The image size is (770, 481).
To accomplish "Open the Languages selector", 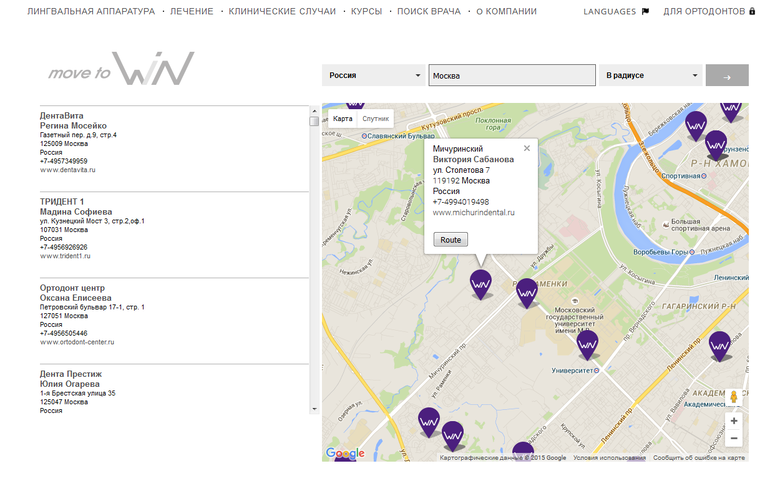I will tap(616, 12).
